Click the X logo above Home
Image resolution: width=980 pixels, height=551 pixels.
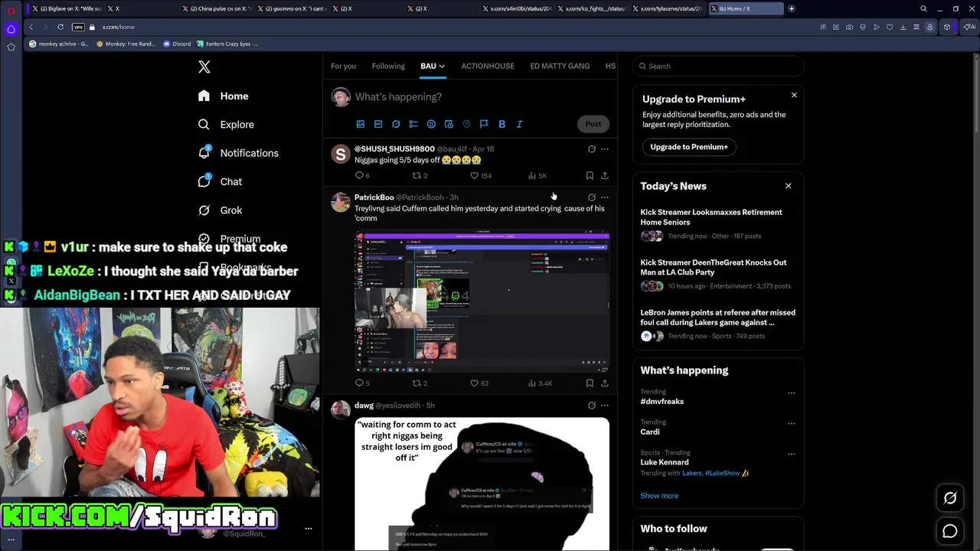[x=204, y=67]
